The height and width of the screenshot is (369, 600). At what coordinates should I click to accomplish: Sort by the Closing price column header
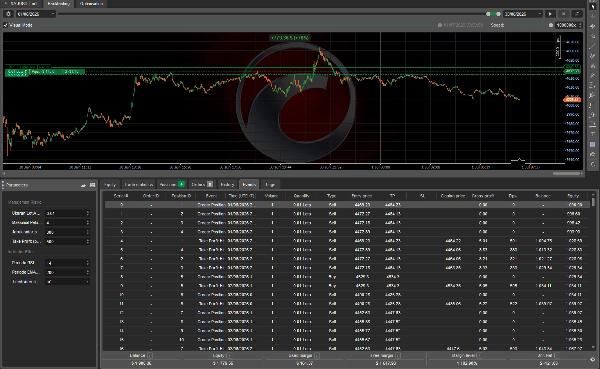(453, 196)
